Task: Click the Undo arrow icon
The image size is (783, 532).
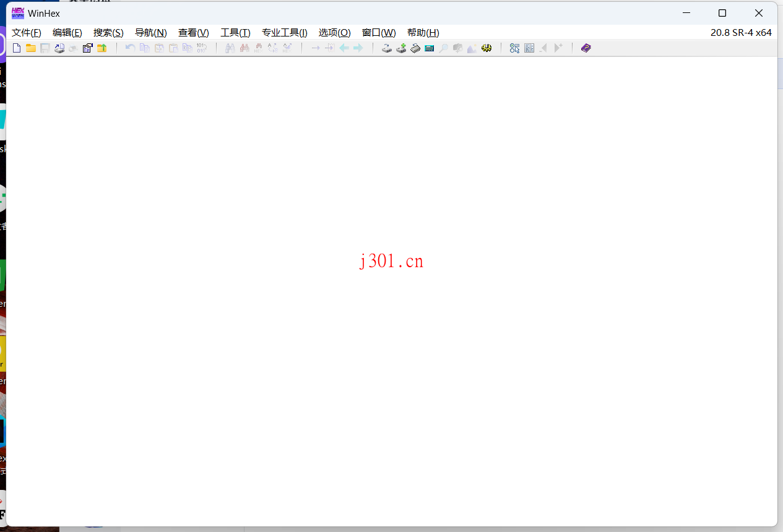Action: [x=130, y=48]
